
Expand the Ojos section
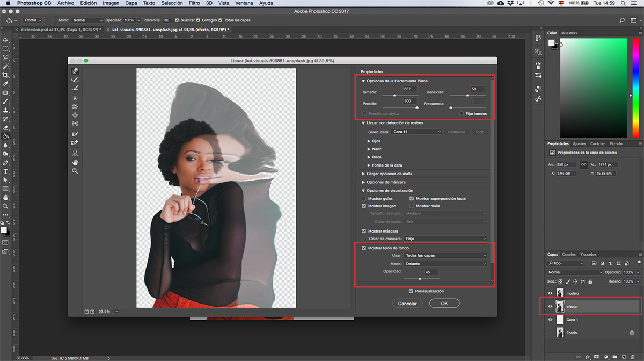(x=369, y=141)
